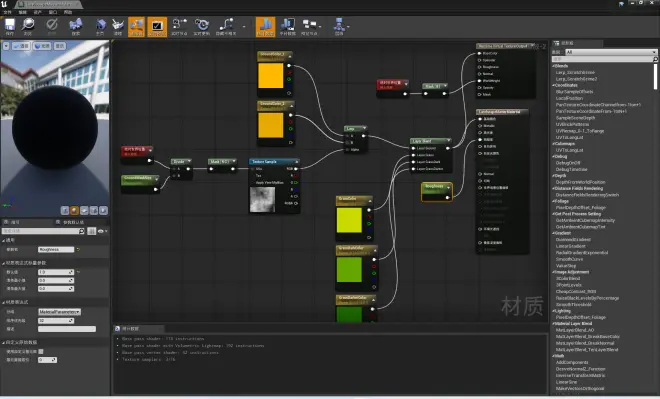Click the Save icon in the toolbar

pyautogui.click(x=10, y=25)
